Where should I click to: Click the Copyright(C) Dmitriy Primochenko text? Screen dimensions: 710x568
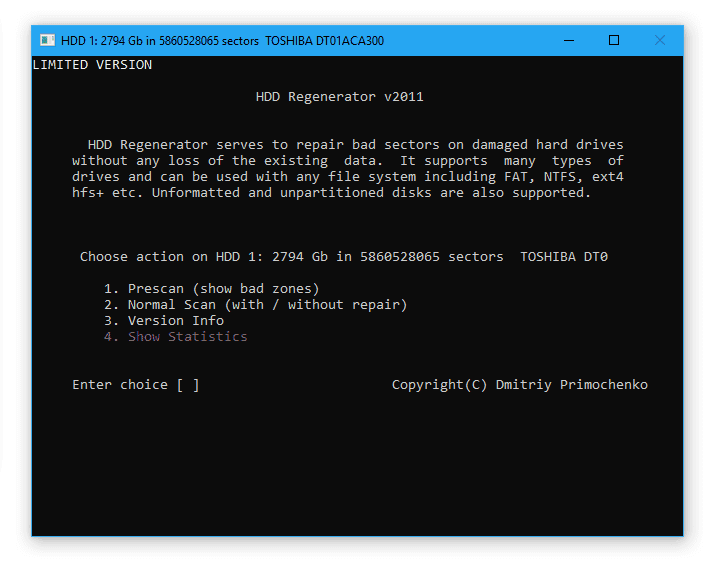tap(519, 385)
